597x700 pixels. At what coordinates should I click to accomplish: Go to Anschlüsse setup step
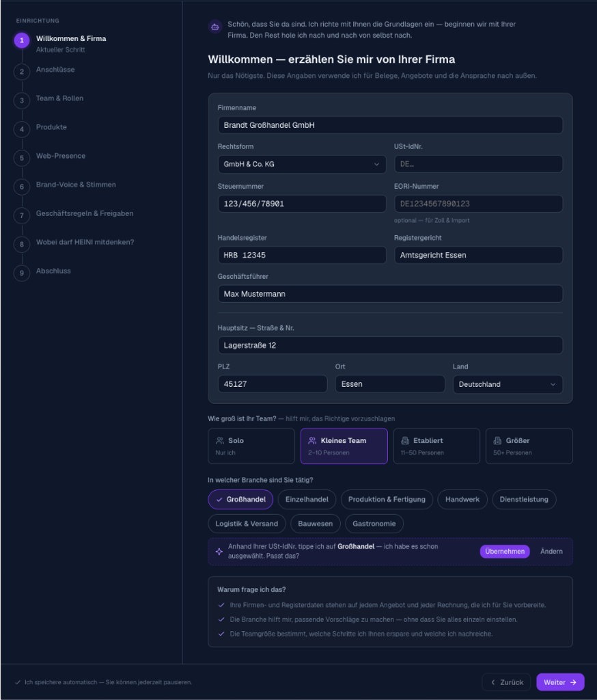[x=55, y=70]
